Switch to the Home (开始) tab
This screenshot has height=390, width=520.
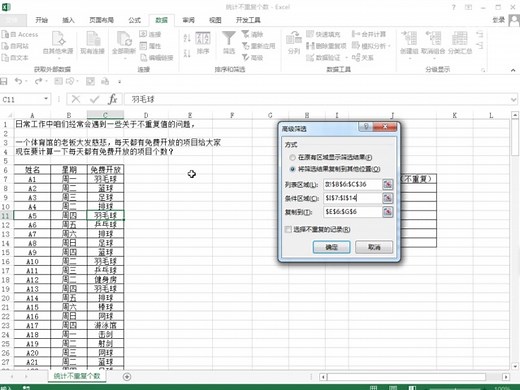42,20
